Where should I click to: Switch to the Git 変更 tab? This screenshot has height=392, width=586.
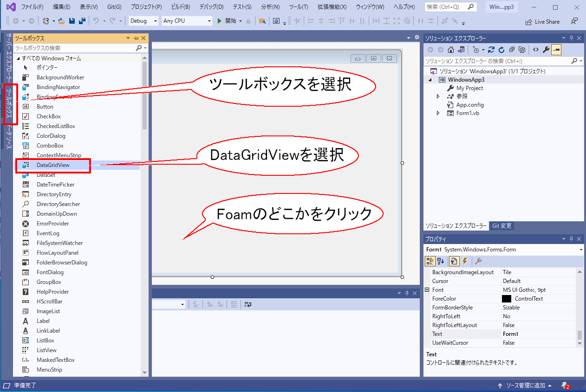[501, 226]
